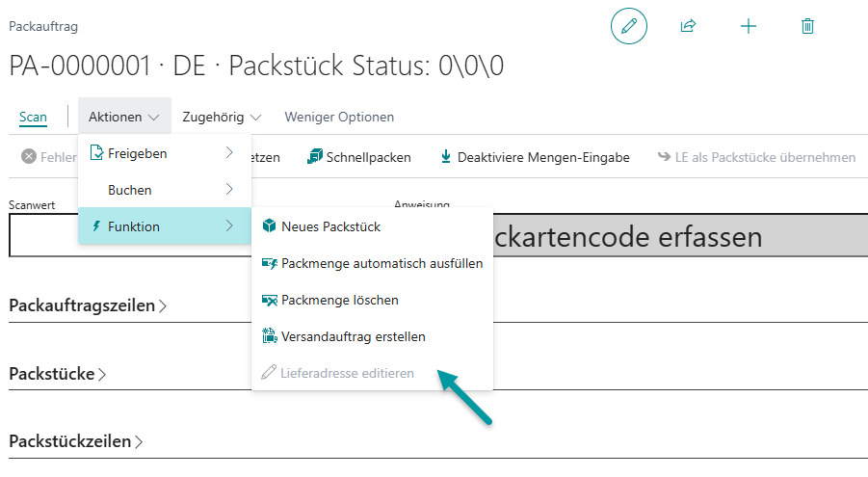
Task: Click the Neues Packstück box icon
Action: click(x=269, y=226)
